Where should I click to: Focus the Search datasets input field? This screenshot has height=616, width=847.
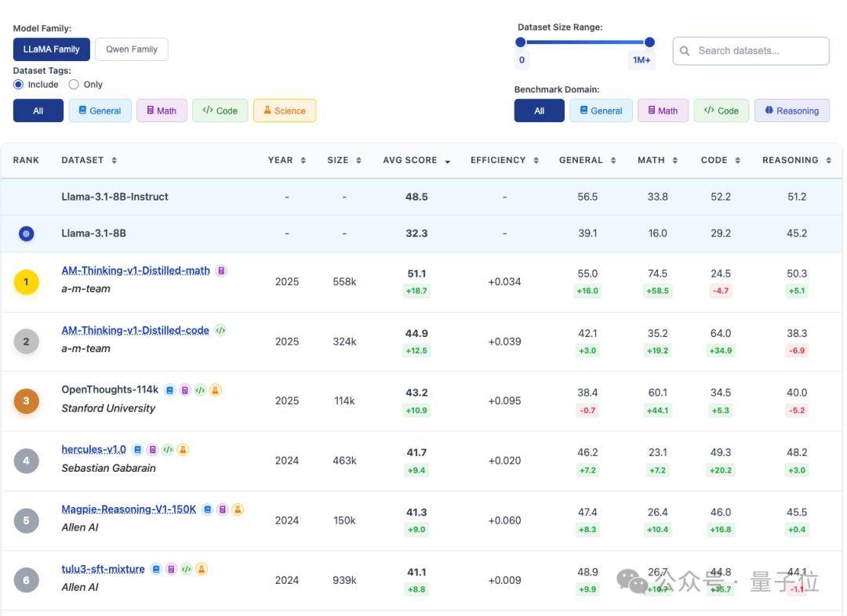[751, 51]
